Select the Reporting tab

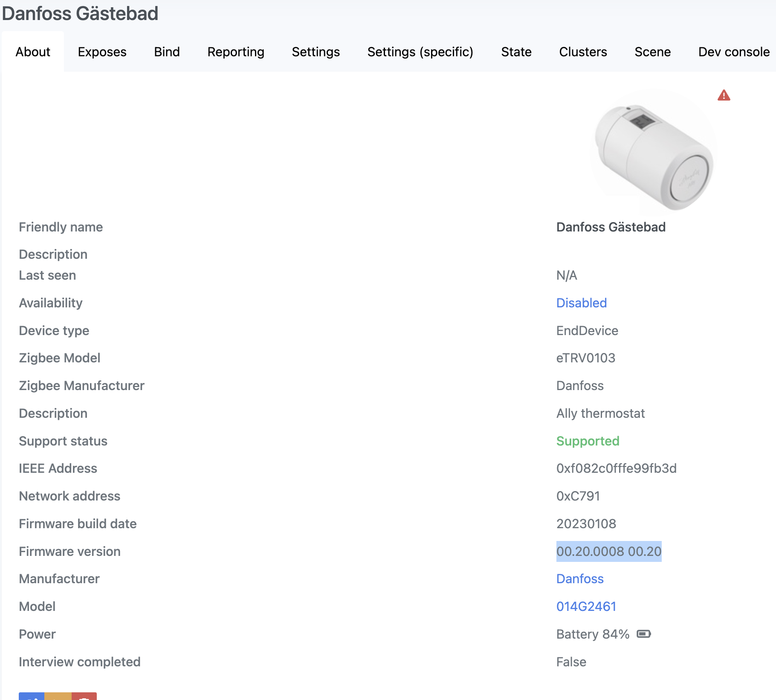click(x=235, y=52)
